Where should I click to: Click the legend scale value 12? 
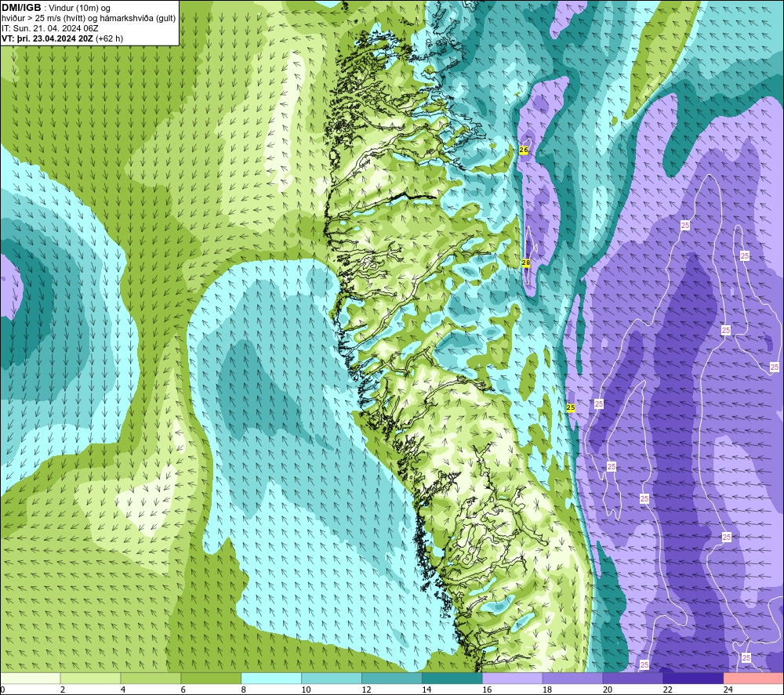click(x=366, y=690)
